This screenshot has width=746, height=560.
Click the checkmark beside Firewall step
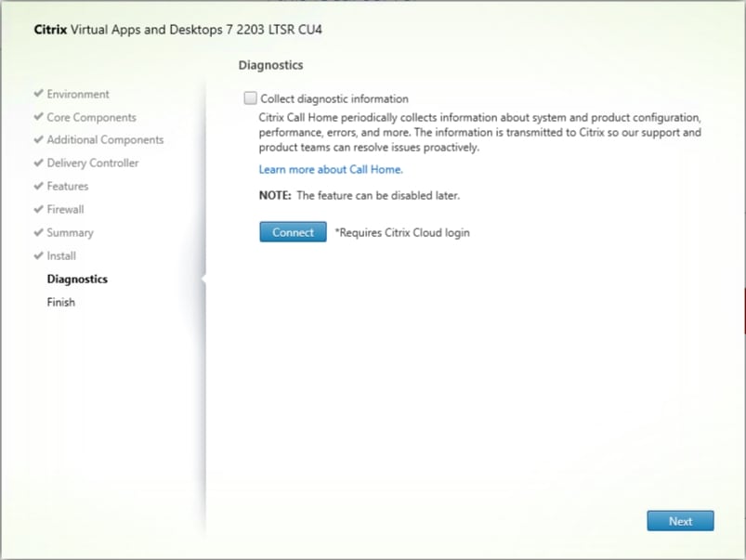pyautogui.click(x=38, y=209)
